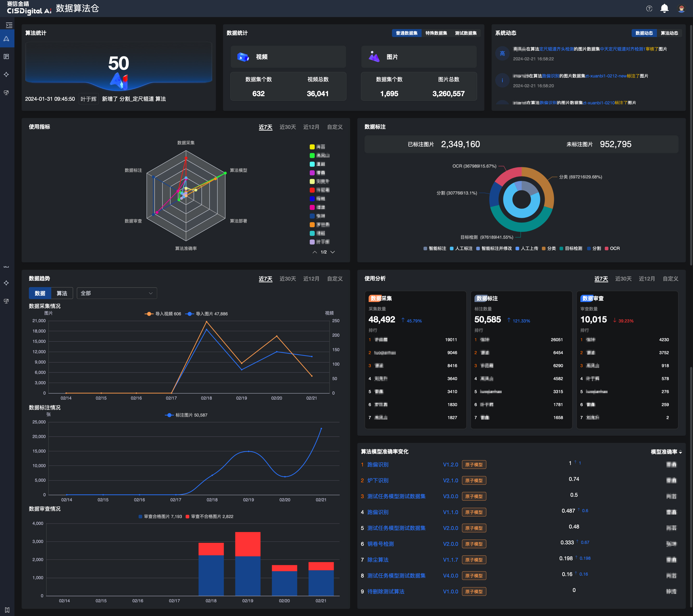Toggle the 审查不合格图片 2,822 legend
Viewport: 693px width, 616px height.
pyautogui.click(x=210, y=516)
